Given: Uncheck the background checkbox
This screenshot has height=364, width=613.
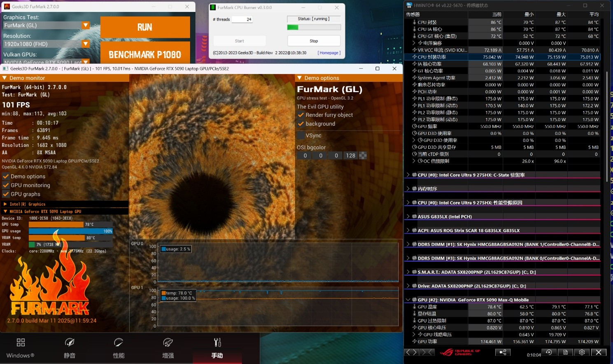Looking at the screenshot, I should pyautogui.click(x=301, y=124).
